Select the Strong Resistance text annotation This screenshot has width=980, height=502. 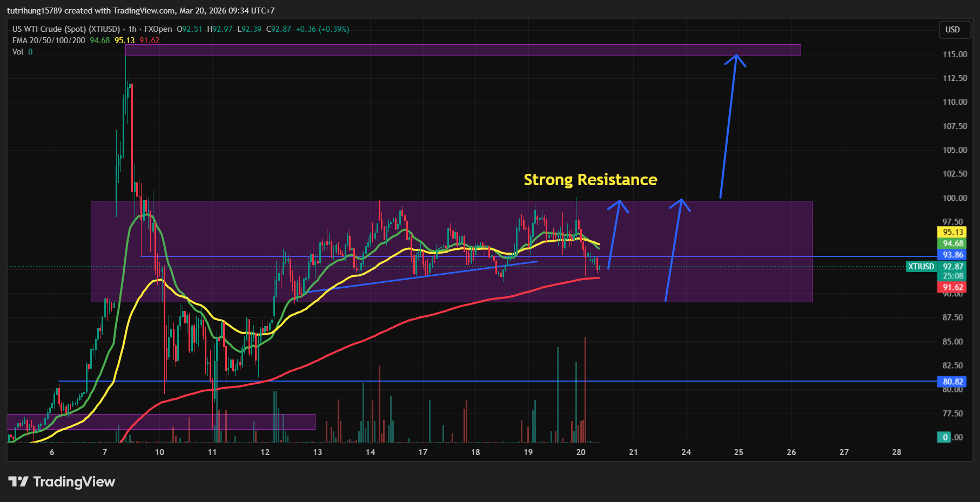click(x=590, y=180)
